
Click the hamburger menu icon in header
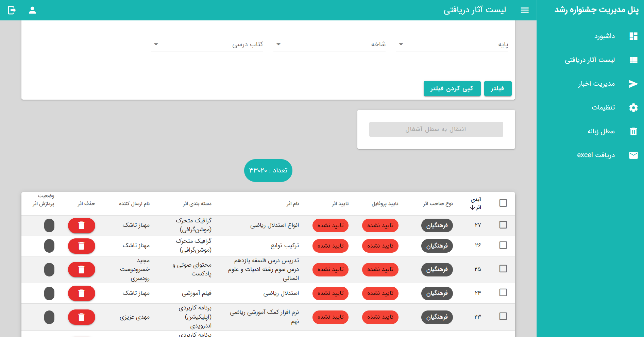[525, 10]
